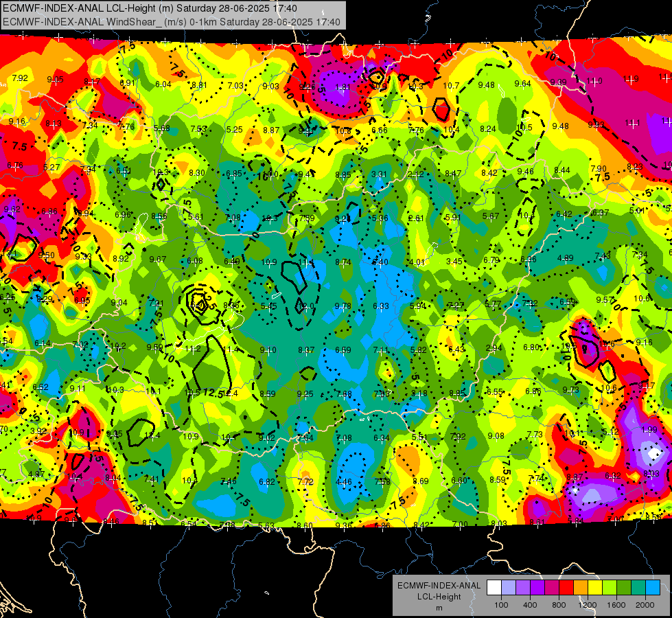
Task: Click the wind shear value '3.18'
Action: click(419, 393)
